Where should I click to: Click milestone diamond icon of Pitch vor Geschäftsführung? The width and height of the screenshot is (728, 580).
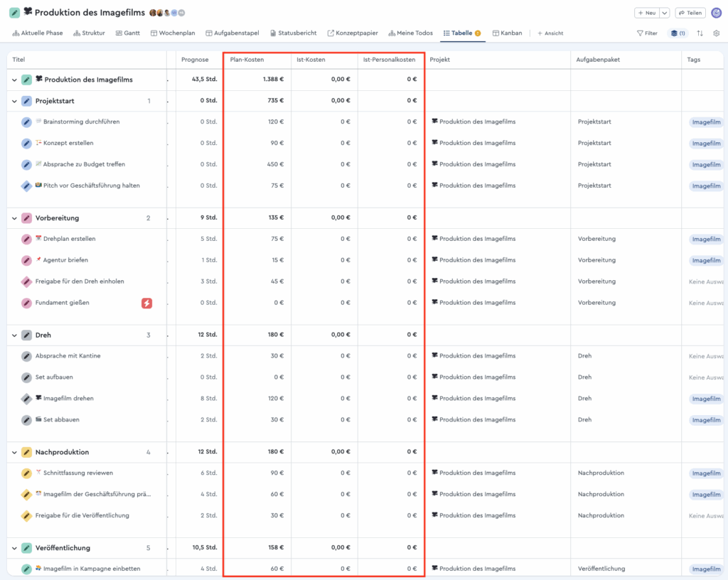(x=26, y=186)
